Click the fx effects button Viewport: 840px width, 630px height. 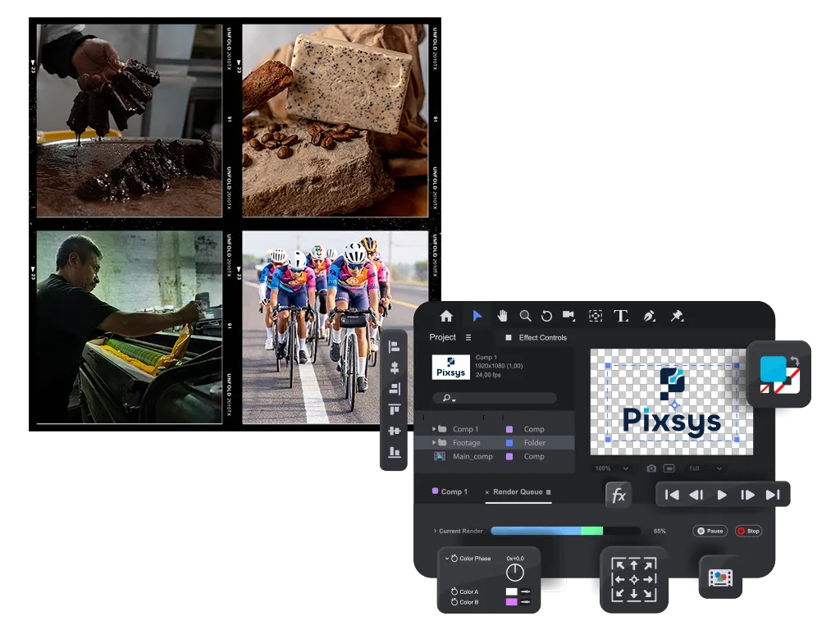pyautogui.click(x=619, y=495)
